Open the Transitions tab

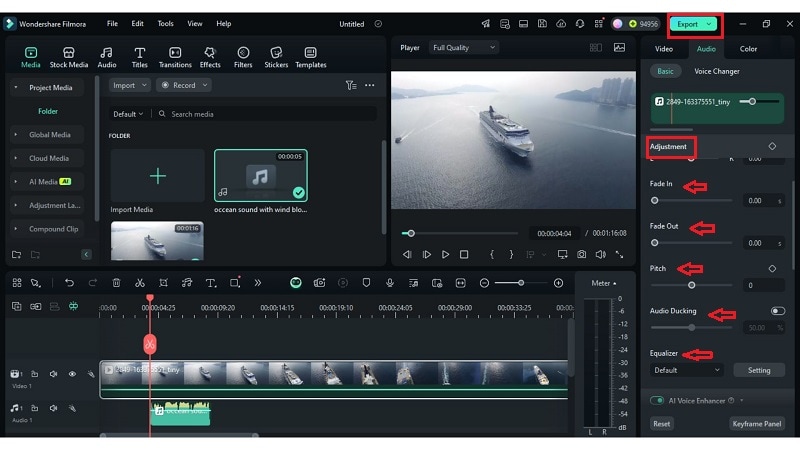coord(175,57)
